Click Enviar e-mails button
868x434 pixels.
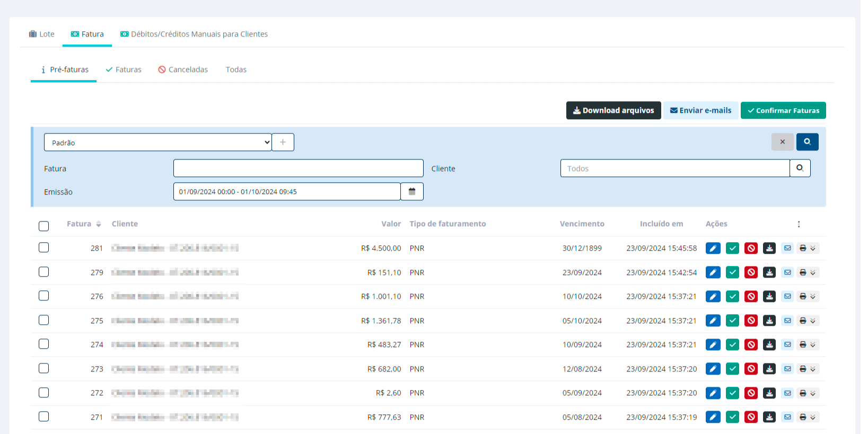click(x=701, y=110)
